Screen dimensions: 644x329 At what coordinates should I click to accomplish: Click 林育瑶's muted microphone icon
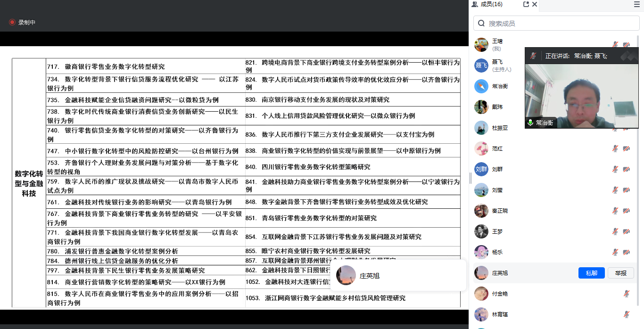click(627, 314)
